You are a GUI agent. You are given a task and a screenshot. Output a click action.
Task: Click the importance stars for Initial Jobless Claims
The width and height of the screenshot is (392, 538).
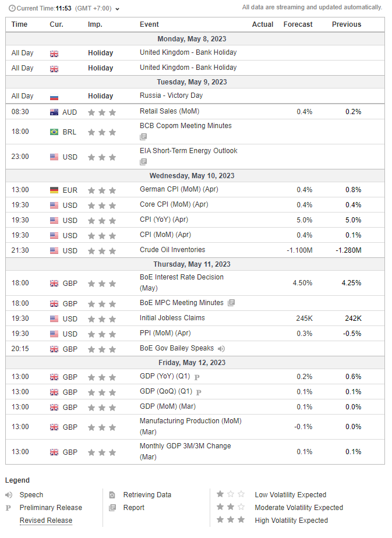click(x=101, y=319)
